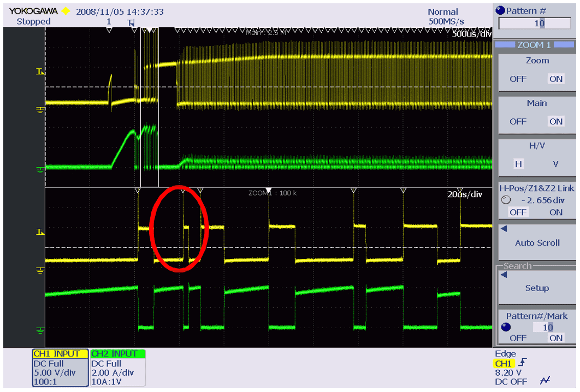The image size is (580, 392).
Task: Click the blue knob icon under Pattern#/Mark
Action: (506, 327)
